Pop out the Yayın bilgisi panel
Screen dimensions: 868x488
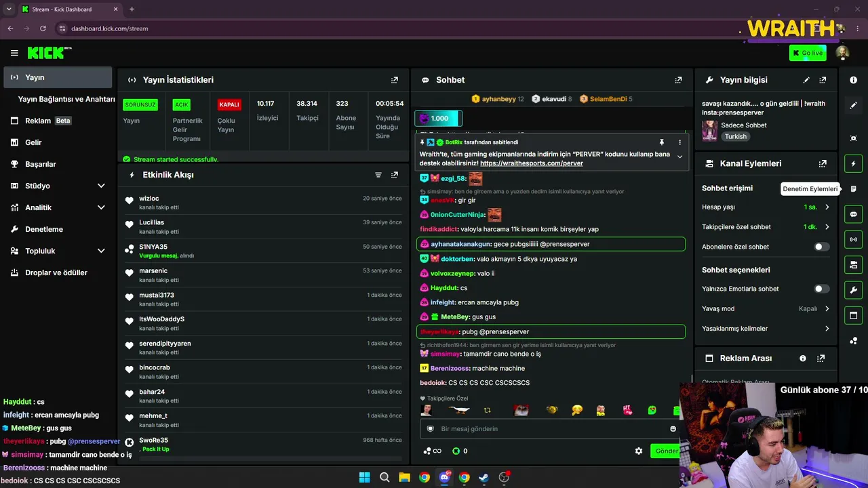click(823, 80)
